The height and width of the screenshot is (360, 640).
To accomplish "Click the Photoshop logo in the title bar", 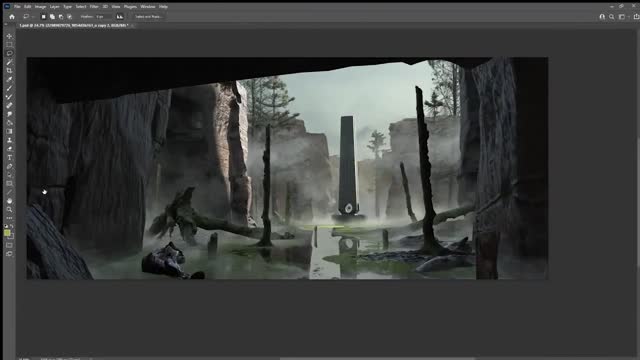I will pos(7,7).
